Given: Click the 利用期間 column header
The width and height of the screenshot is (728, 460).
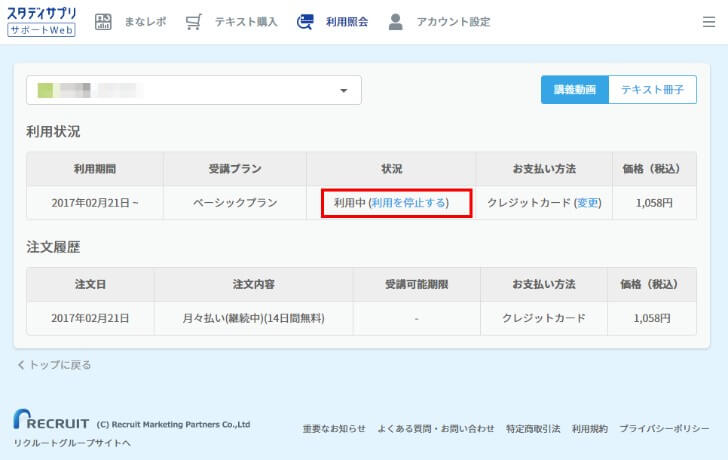Looking at the screenshot, I should click(95, 169).
